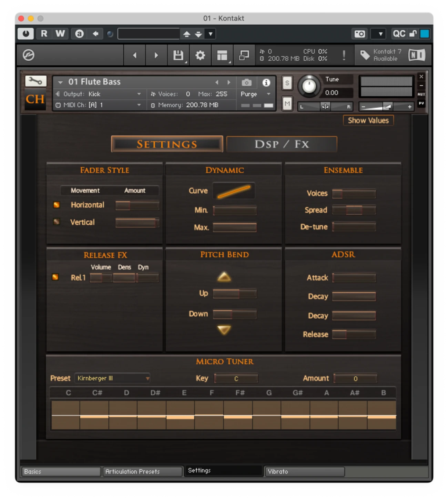This screenshot has height=500, width=448.
Task: Open instrument edit wrench icon
Action: point(35,81)
